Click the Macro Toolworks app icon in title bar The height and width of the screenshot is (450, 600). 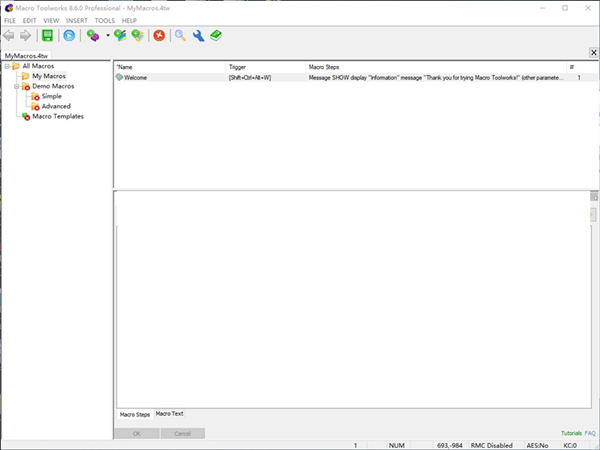click(8, 8)
